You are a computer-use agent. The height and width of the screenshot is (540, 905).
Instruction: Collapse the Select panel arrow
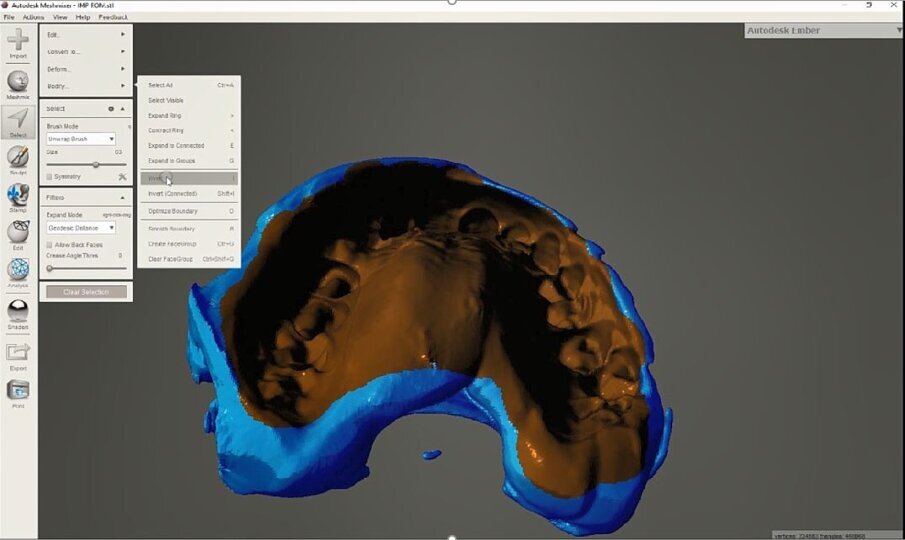(x=122, y=108)
